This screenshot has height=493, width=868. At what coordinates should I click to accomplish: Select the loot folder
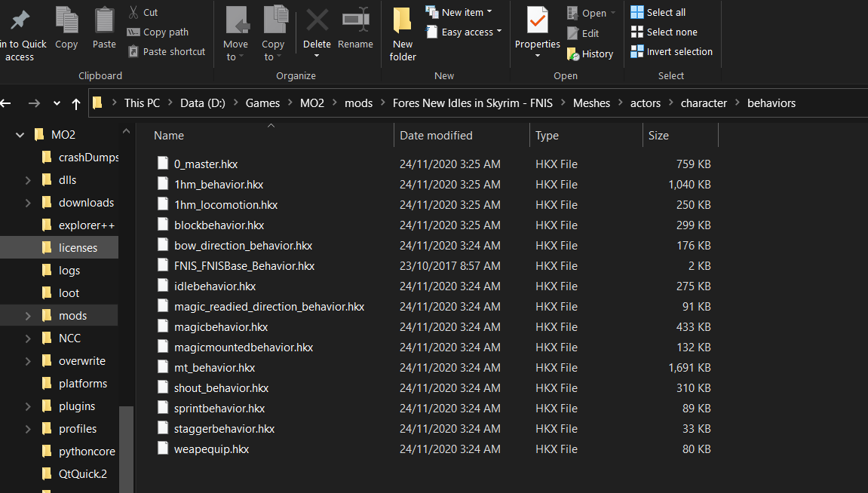point(60,293)
